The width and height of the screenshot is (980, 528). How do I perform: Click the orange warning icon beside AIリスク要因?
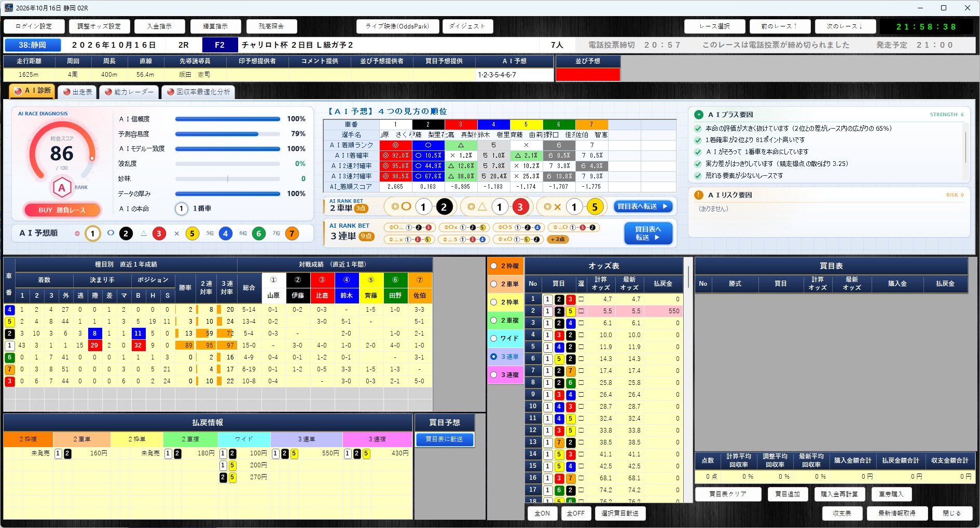click(699, 195)
